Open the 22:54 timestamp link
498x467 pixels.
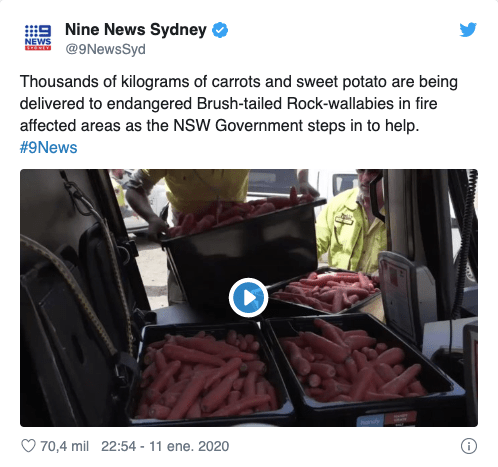click(119, 446)
